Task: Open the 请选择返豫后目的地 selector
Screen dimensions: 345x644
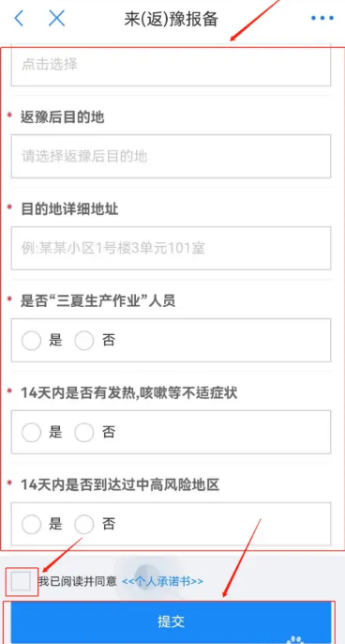Action: (x=171, y=156)
